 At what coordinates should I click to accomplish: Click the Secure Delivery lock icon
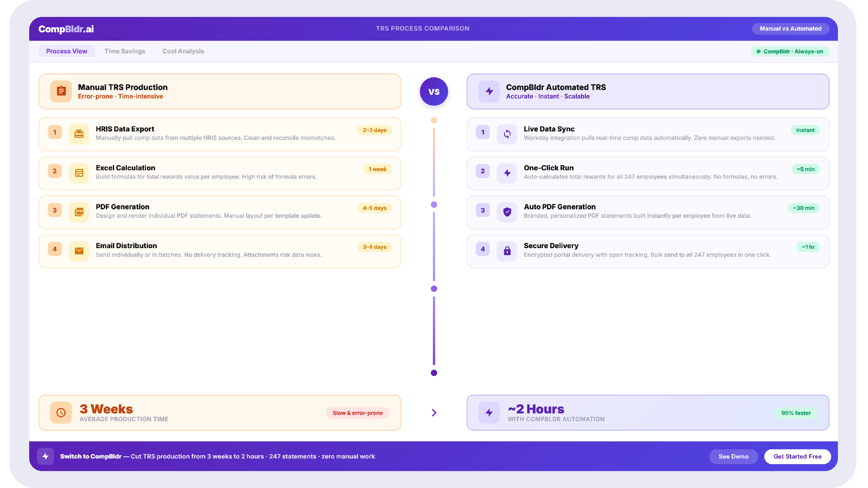507,251
